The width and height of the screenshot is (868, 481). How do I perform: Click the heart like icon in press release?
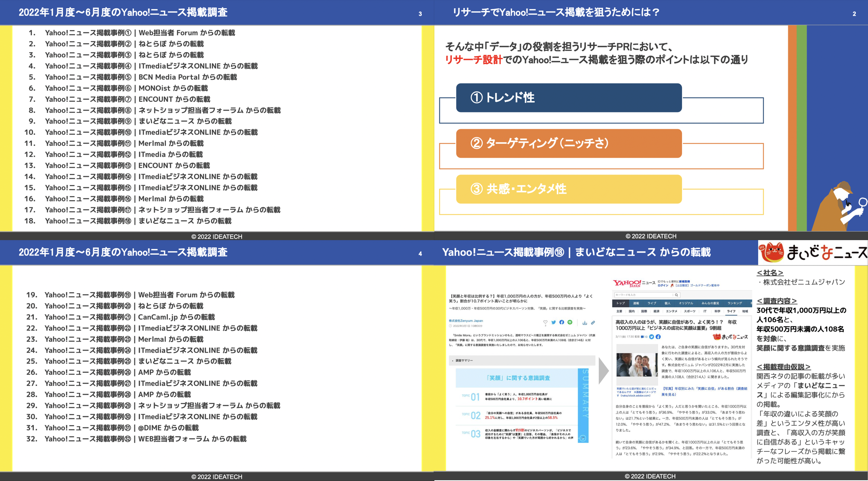click(x=545, y=322)
